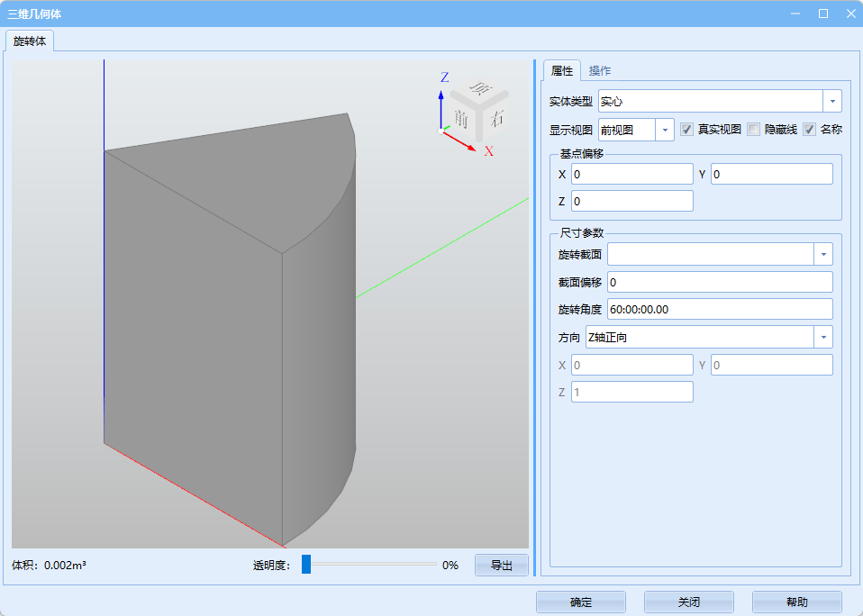This screenshot has width=863, height=616.
Task: Expand the 显示视图 dropdown
Action: pyautogui.click(x=665, y=130)
